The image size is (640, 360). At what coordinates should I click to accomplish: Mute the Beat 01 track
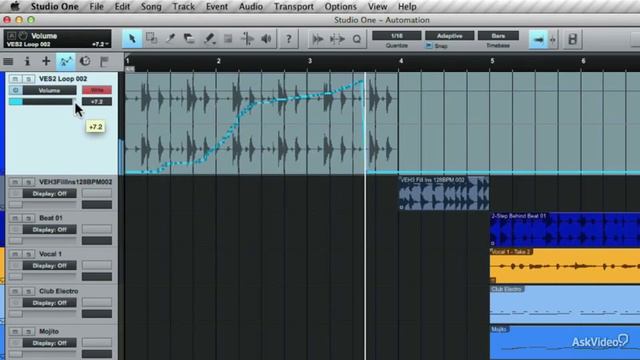pos(15,218)
